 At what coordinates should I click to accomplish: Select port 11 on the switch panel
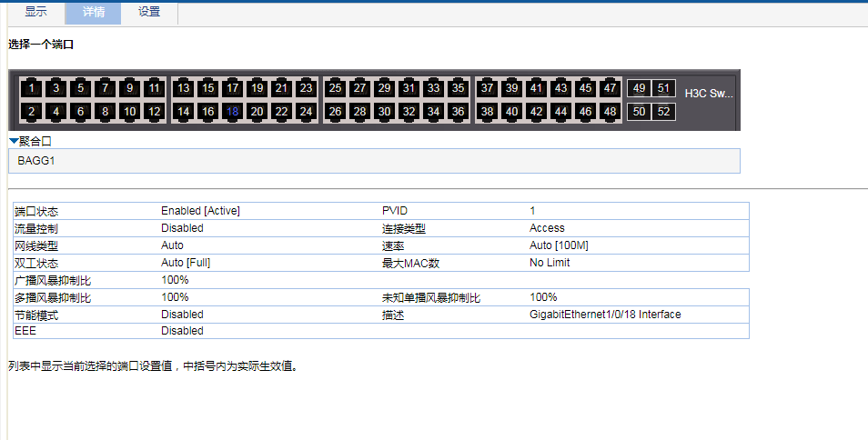click(155, 88)
